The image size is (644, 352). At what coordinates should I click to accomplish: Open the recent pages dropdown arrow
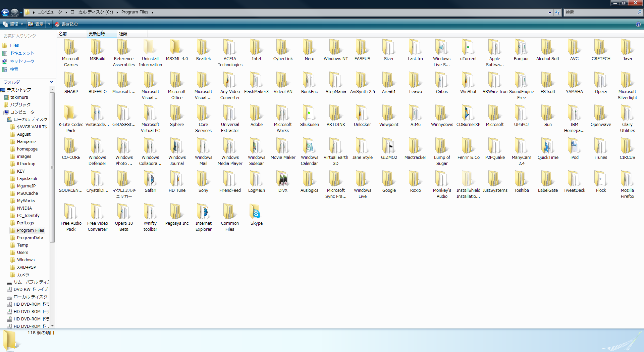(21, 13)
